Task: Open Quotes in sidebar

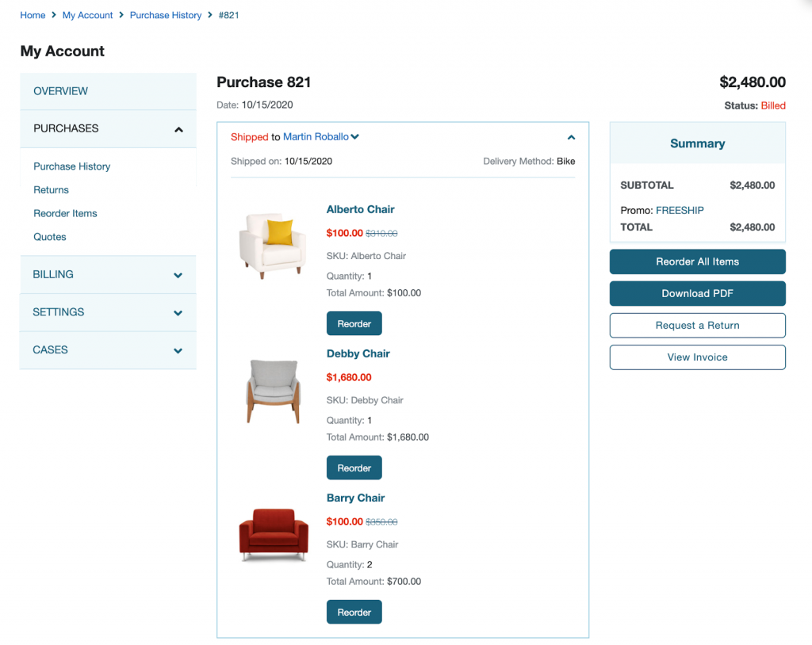Action: click(x=49, y=237)
